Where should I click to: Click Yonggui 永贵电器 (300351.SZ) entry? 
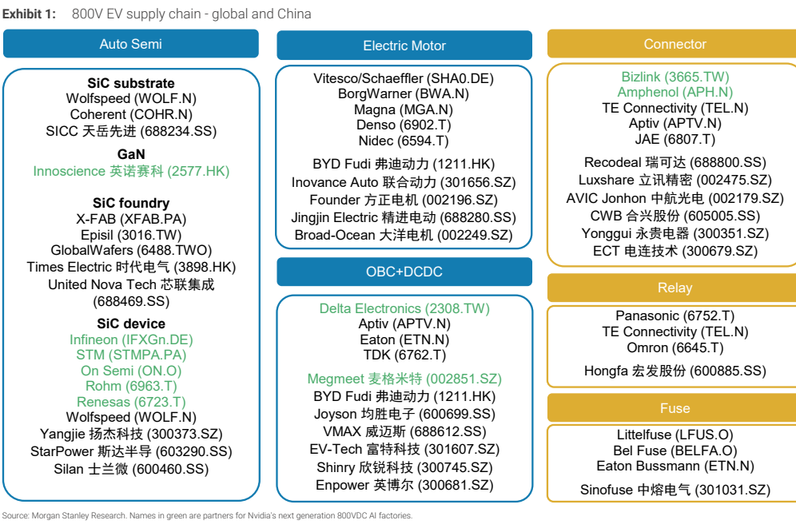(x=675, y=233)
